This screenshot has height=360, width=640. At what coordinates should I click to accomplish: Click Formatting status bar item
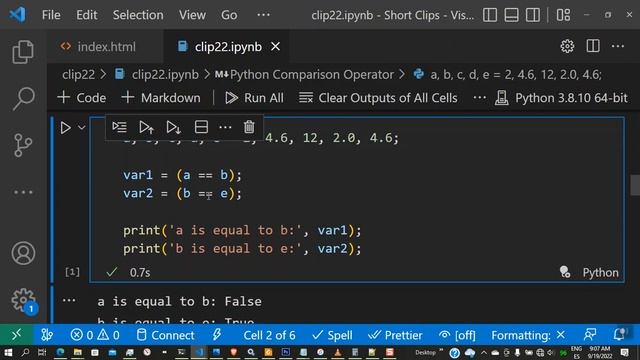pyautogui.click(x=528, y=336)
